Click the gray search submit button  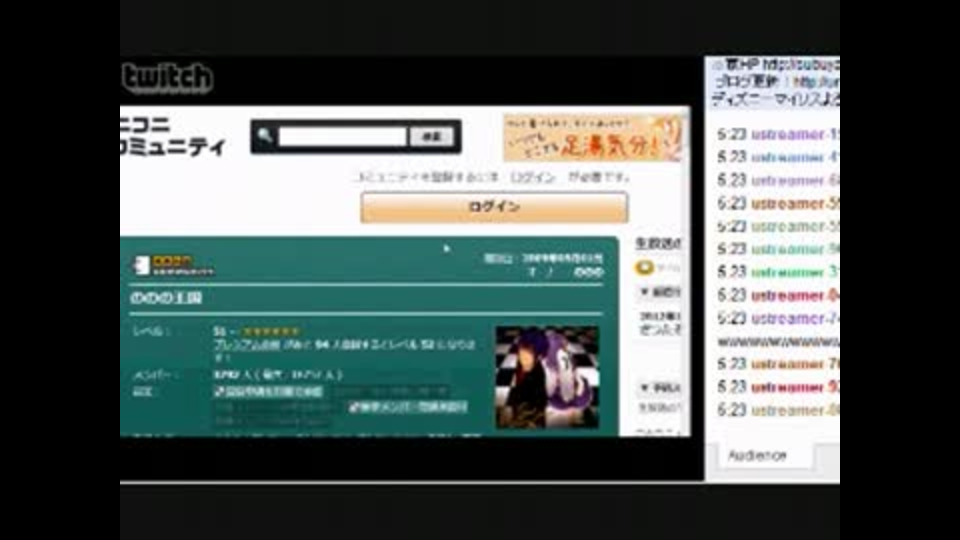(x=432, y=137)
